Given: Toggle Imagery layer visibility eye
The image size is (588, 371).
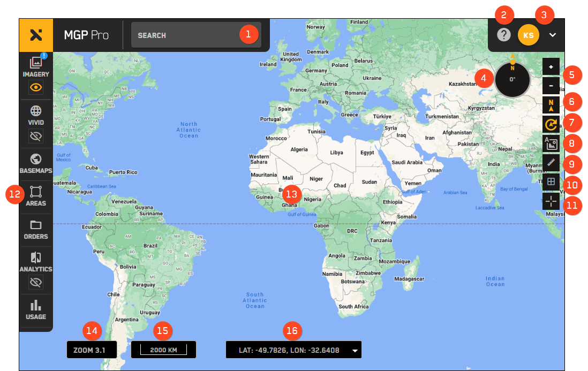Looking at the screenshot, I should (36, 87).
